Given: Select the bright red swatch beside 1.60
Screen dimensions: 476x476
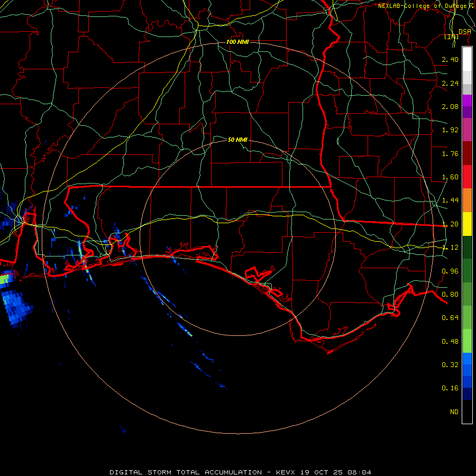Looking at the screenshot, I should tap(467, 177).
